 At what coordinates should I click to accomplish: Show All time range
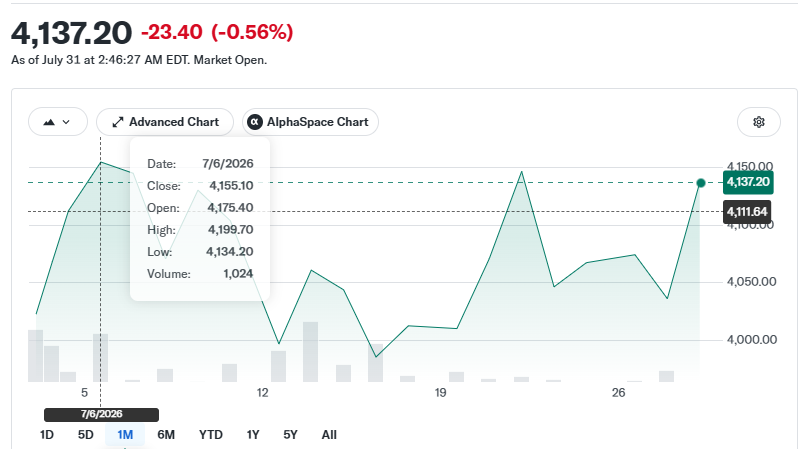coord(329,435)
